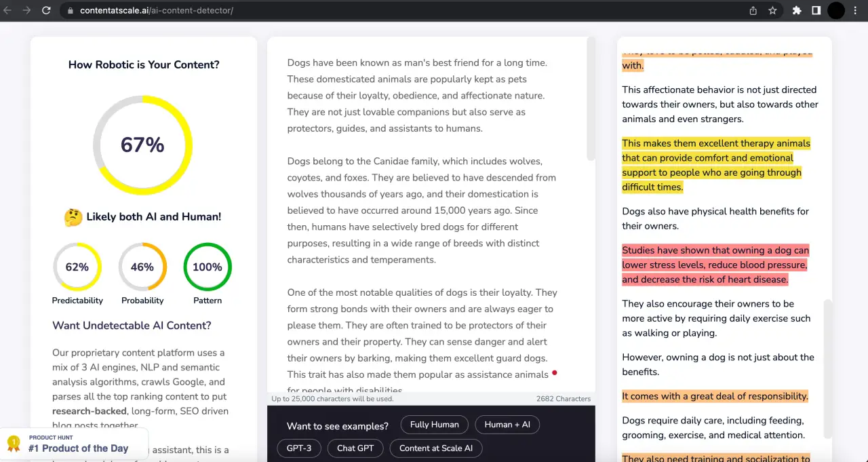Click the "2682 Characters" counter
This screenshot has height=462, width=868.
click(x=564, y=399)
